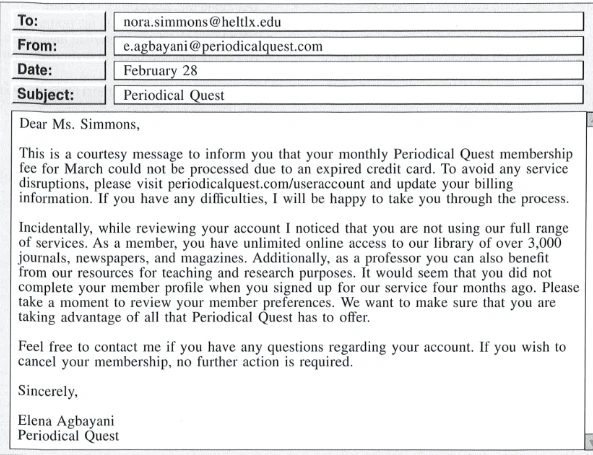Click the Subject field reading Periodical Quest
Image resolution: width=593 pixels, height=455 pixels.
pyautogui.click(x=349, y=95)
